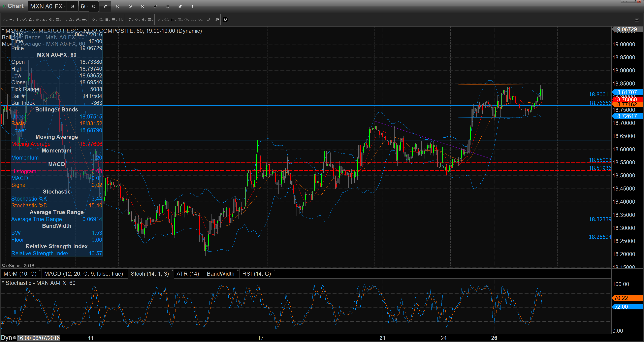Expand the 60 interval dropdown
This screenshot has height=342, width=644.
[87, 6]
